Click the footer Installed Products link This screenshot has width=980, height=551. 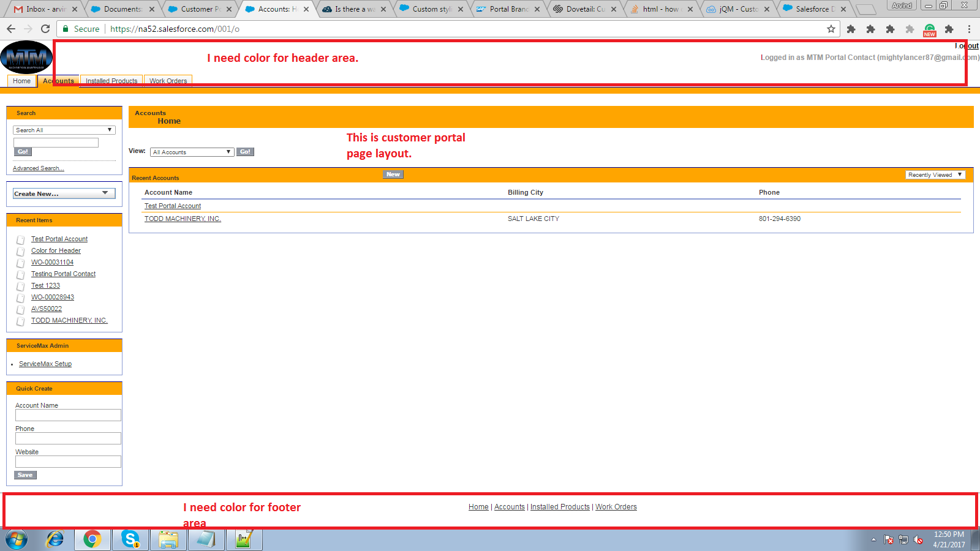tap(560, 507)
